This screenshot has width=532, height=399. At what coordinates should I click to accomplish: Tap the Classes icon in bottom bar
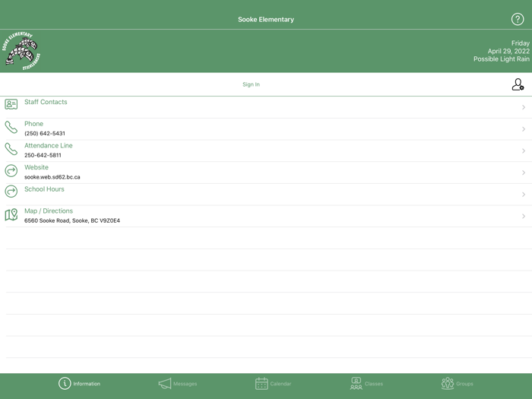pos(356,383)
